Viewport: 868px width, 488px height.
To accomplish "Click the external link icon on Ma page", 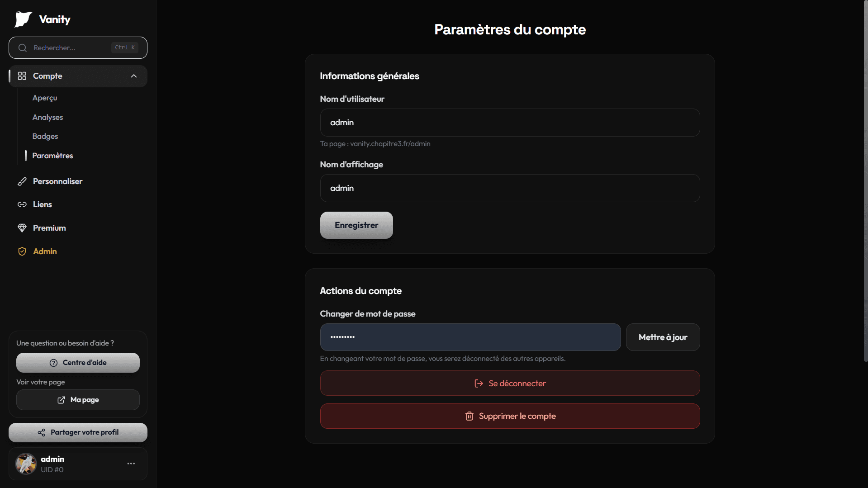I will pos(61,400).
